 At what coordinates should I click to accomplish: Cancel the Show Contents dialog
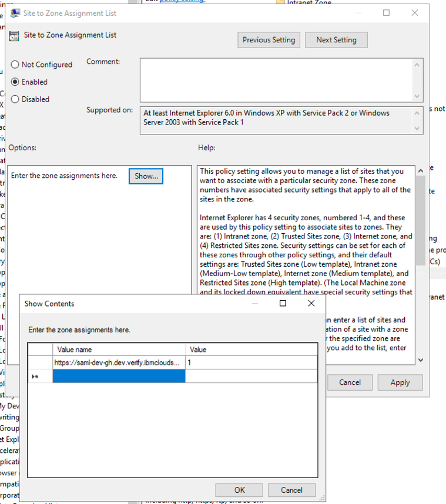click(x=291, y=490)
